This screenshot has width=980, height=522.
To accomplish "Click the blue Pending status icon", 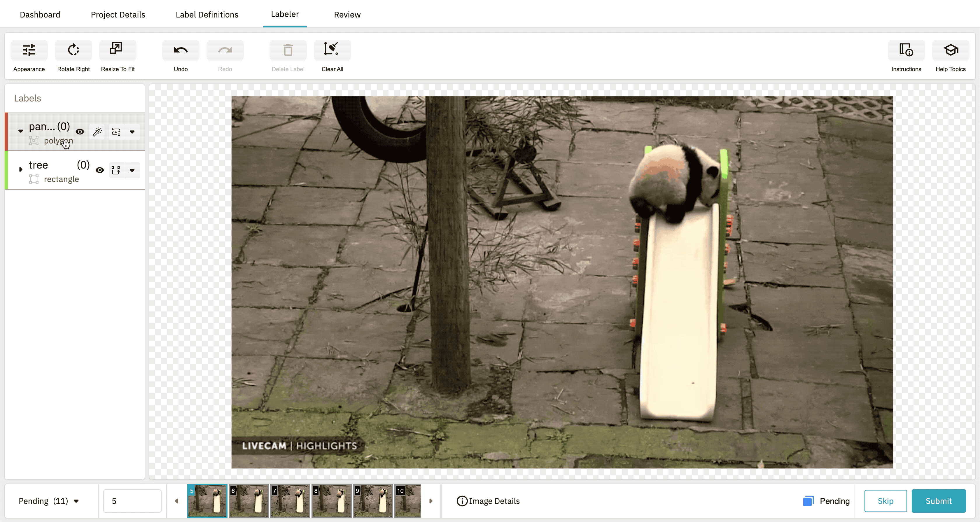I will (x=808, y=501).
